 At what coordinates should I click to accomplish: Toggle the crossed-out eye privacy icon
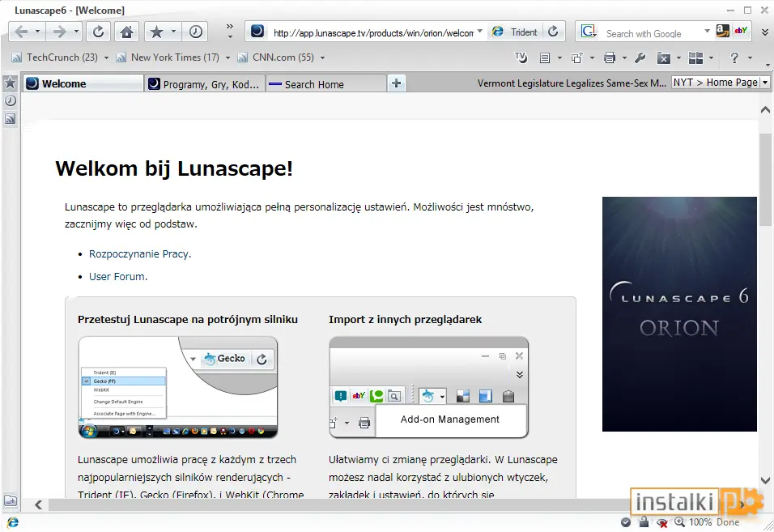pos(662,522)
